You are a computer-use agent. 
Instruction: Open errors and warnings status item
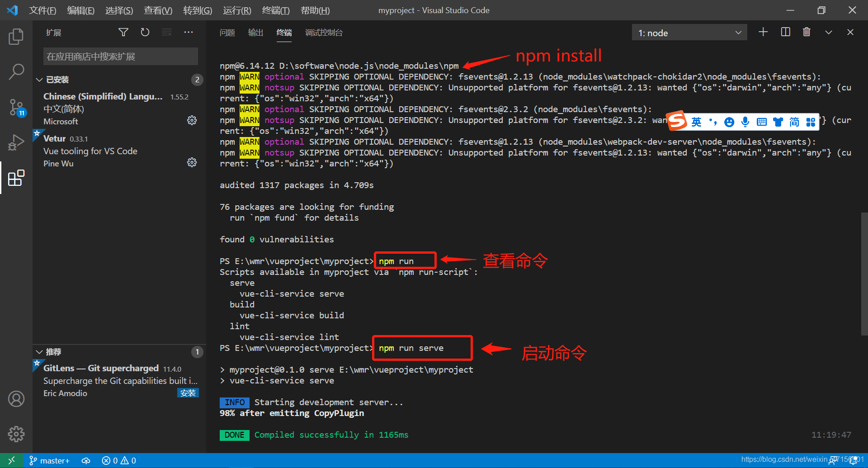click(x=119, y=460)
